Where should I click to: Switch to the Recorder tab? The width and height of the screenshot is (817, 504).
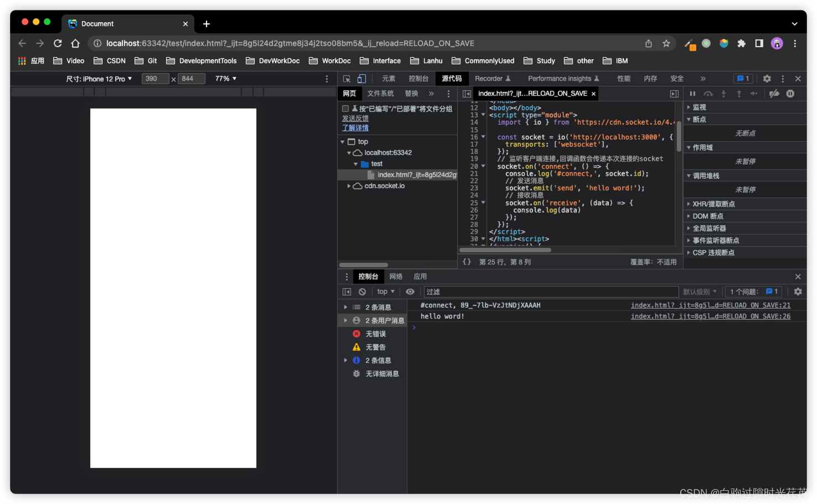click(x=493, y=79)
